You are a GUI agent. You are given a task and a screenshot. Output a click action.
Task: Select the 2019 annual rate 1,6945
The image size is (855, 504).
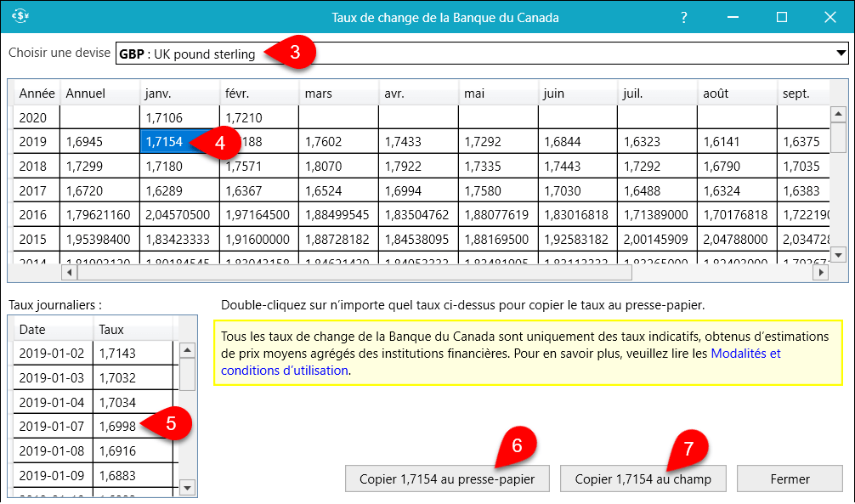tap(99, 142)
